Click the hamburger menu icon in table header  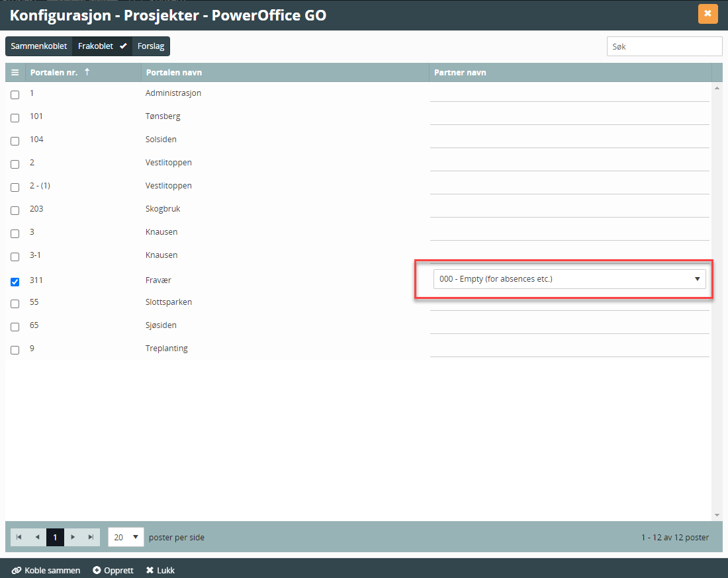[15, 73]
